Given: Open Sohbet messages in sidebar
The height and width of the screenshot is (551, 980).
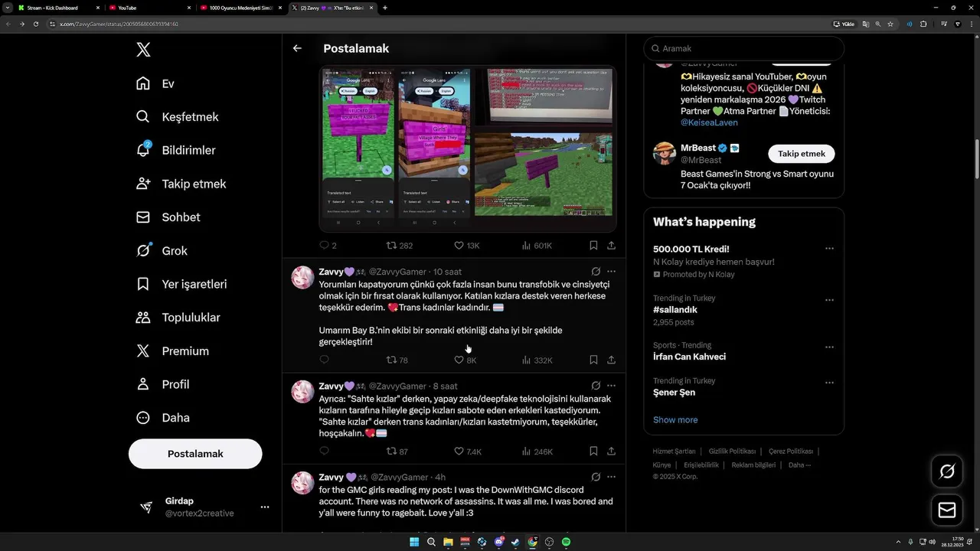Looking at the screenshot, I should coord(168,217).
